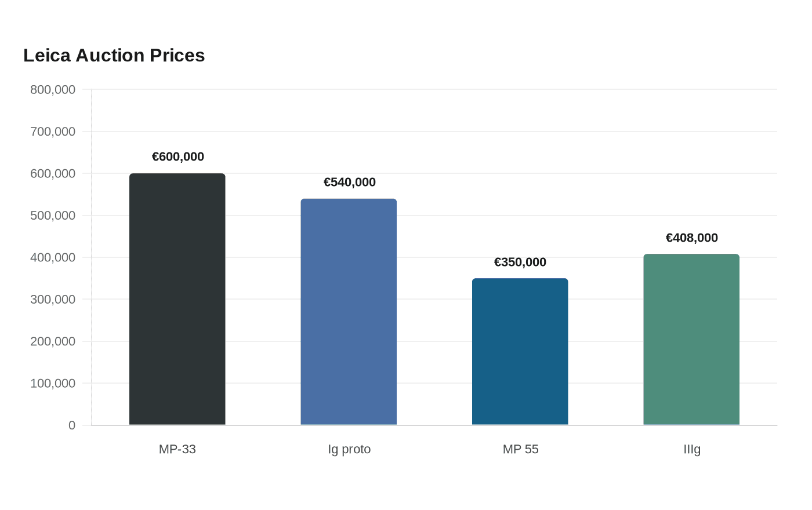Click the 0 y-axis tick label
The height and width of the screenshot is (510, 812).
coord(72,425)
